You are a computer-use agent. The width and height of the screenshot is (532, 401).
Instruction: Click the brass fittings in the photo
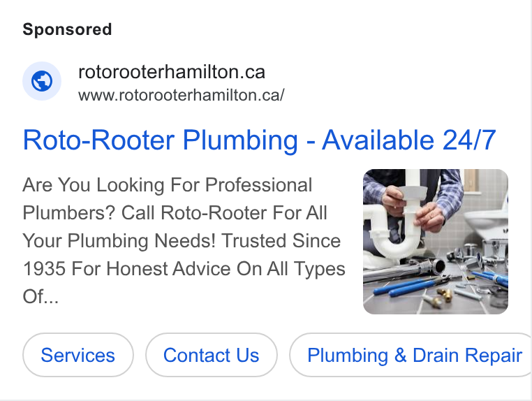click(445, 295)
